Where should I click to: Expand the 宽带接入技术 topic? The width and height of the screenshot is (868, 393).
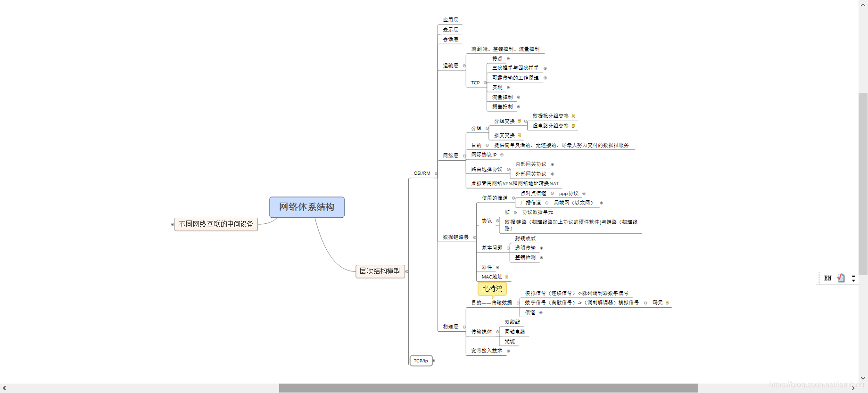[508, 351]
